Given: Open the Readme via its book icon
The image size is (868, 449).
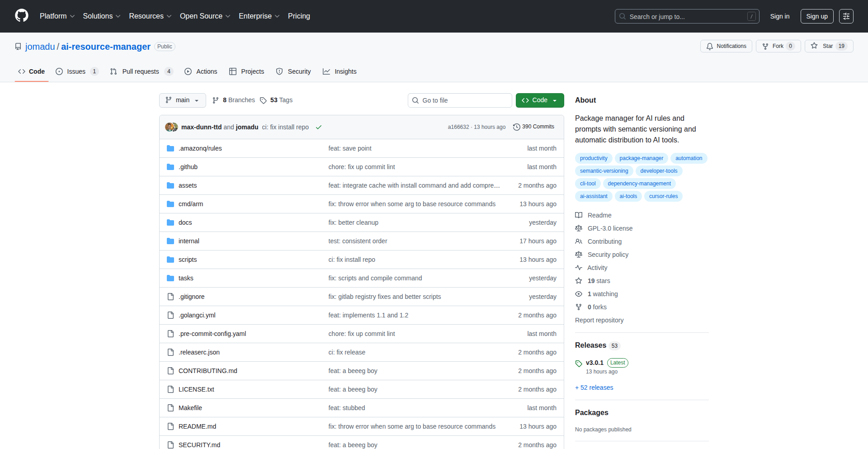Looking at the screenshot, I should pos(579,215).
